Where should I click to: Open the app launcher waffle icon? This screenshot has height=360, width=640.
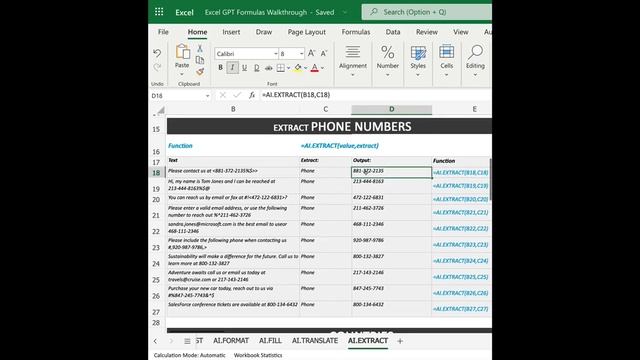(x=159, y=12)
